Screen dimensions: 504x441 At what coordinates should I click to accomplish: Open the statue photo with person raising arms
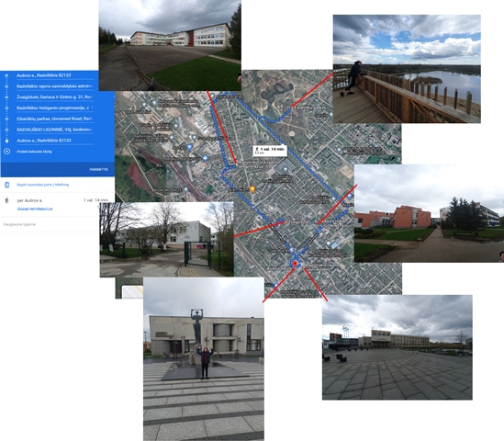204,359
